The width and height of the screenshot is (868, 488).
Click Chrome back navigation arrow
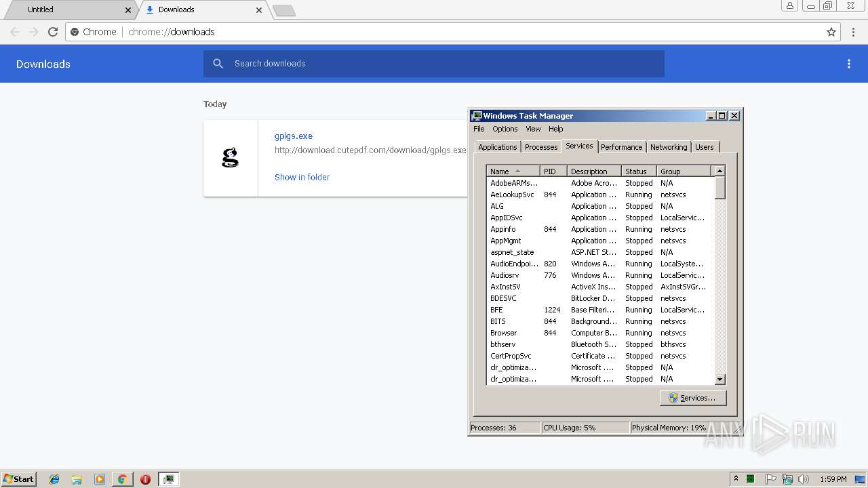coord(15,32)
